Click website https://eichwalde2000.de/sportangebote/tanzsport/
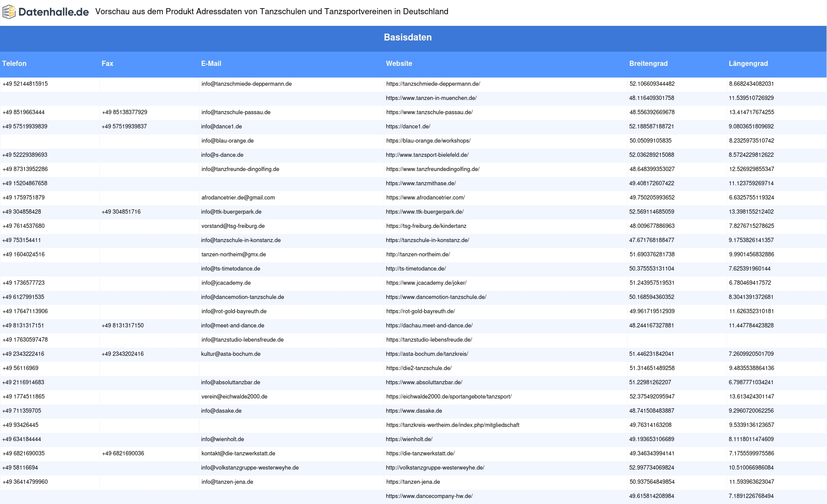The image size is (827, 504). (x=449, y=397)
